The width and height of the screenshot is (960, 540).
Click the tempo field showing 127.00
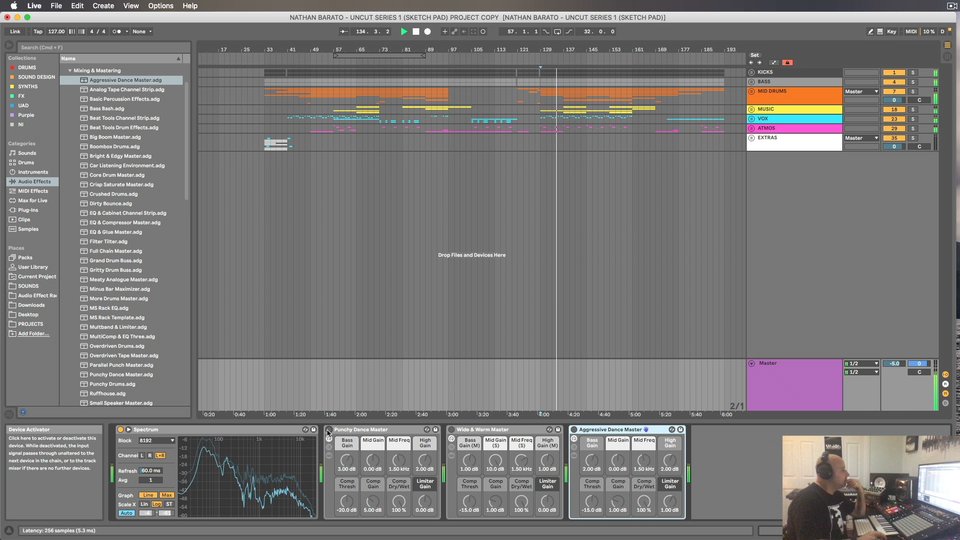coord(56,31)
